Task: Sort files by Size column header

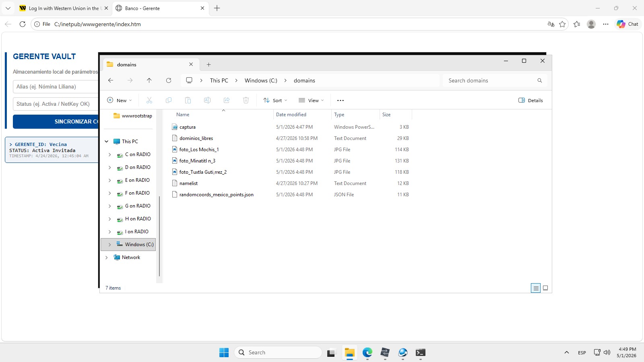Action: pos(386,115)
